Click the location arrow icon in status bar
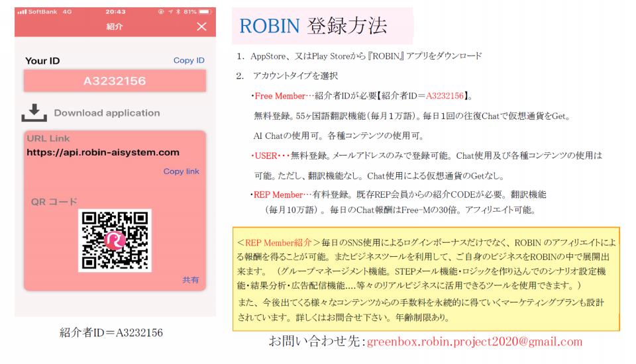Image resolution: width=636 pixels, height=364 pixels. click(x=170, y=12)
